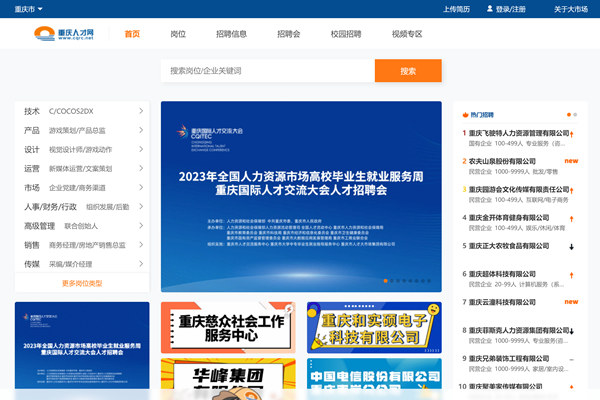Open the 重庆和实硕电子科技有限公司 banner
This screenshot has width=600, height=400.
pos(374,327)
